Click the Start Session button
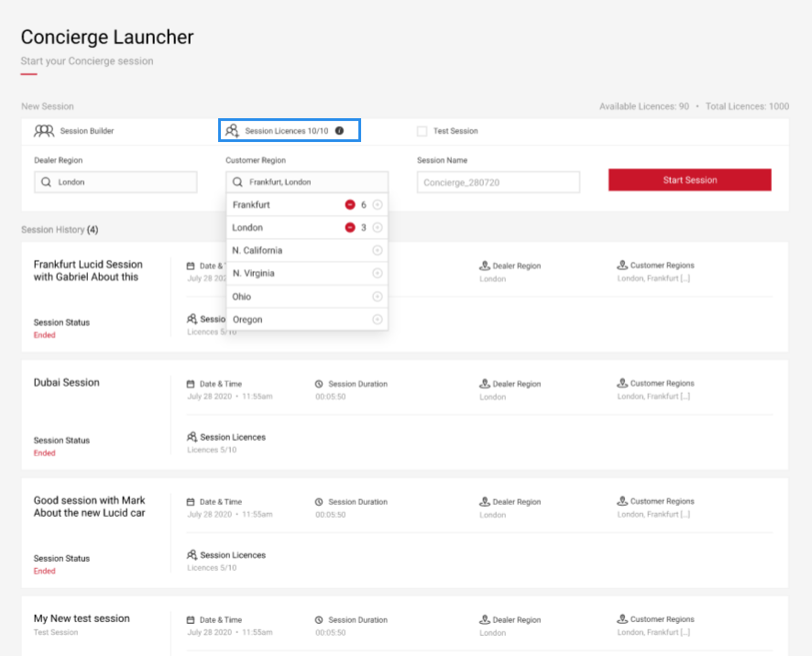The height and width of the screenshot is (656, 812). (690, 180)
